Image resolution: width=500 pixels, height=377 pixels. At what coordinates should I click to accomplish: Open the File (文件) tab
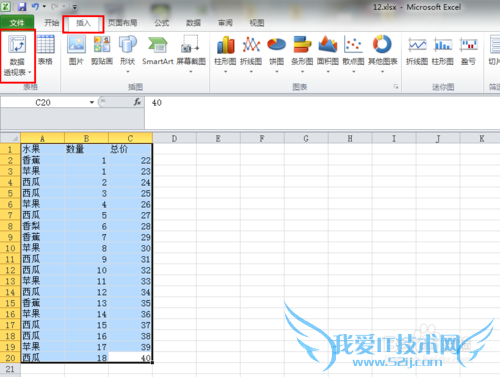[x=17, y=23]
